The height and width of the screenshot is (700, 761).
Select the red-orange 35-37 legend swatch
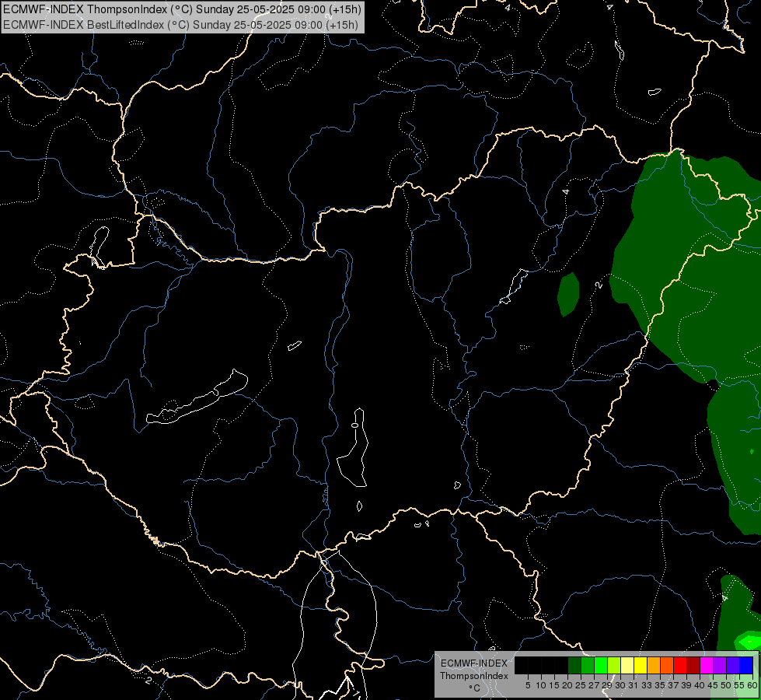pyautogui.click(x=667, y=665)
